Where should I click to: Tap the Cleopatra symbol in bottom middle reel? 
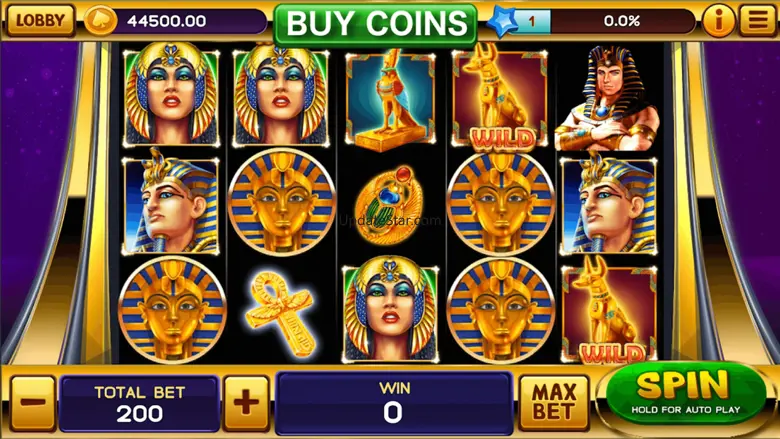tap(390, 310)
